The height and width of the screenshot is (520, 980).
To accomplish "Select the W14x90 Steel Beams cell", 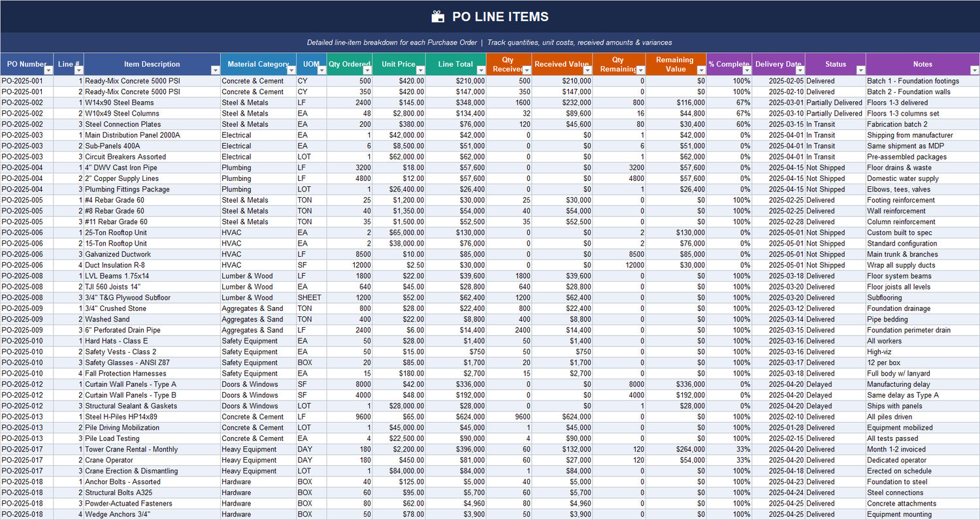I will (x=152, y=103).
